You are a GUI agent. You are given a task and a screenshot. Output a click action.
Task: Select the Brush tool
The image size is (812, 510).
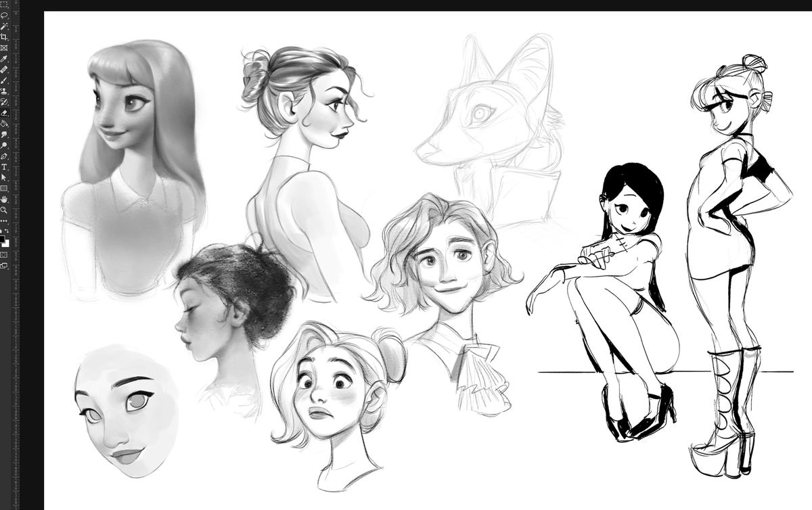(4, 80)
